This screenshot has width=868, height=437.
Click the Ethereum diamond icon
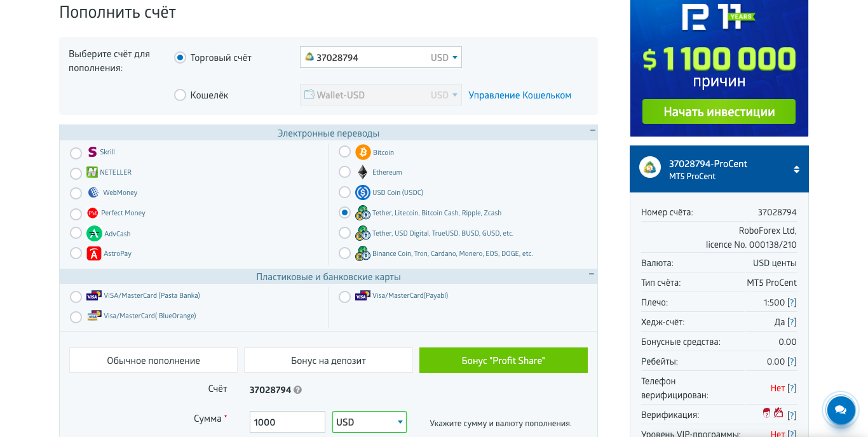(x=362, y=172)
